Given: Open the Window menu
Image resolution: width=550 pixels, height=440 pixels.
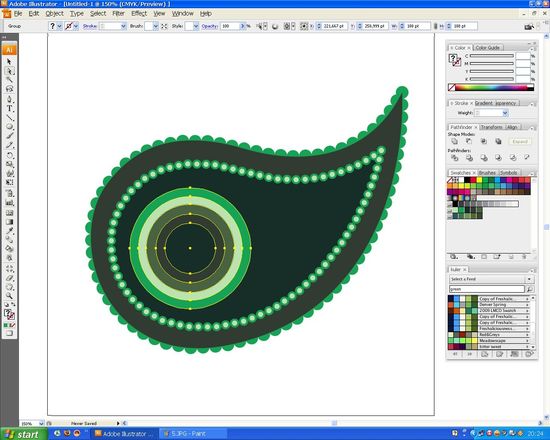Looking at the screenshot, I should [182, 14].
